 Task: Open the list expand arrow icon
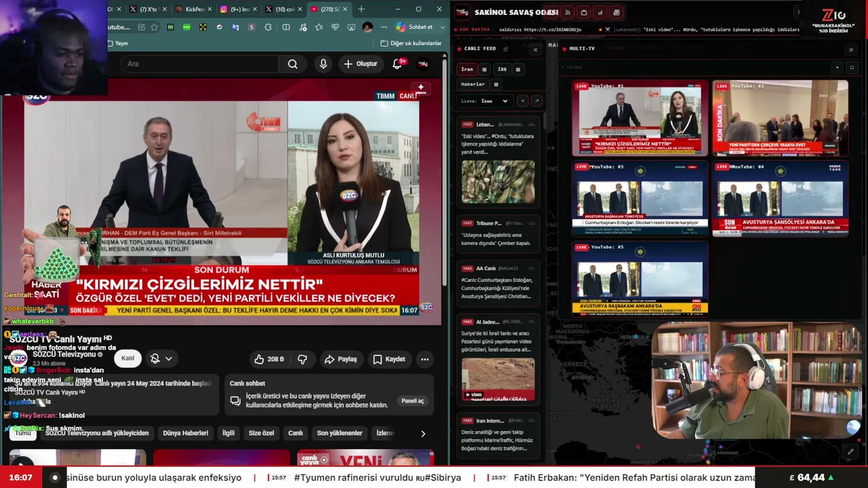pyautogui.click(x=536, y=101)
